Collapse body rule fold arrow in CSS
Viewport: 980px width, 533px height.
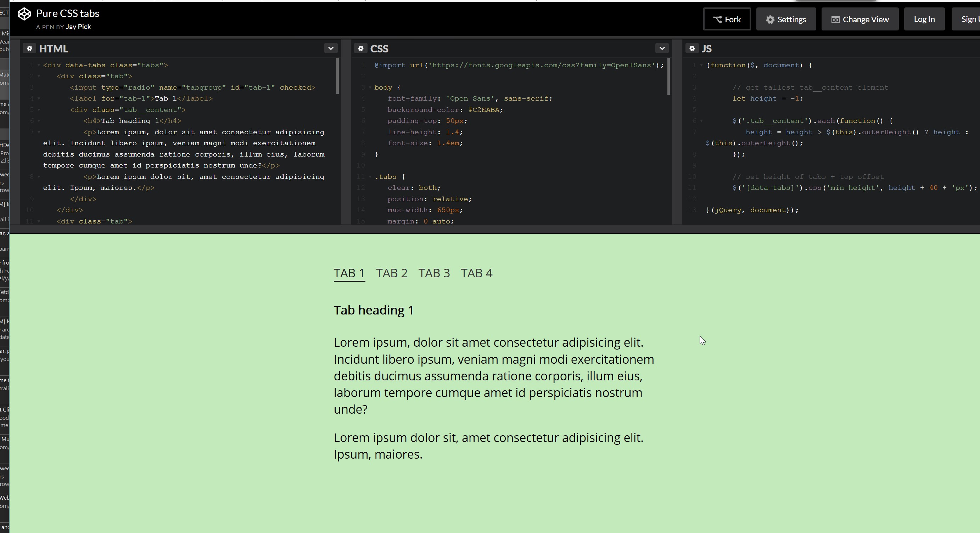[370, 87]
